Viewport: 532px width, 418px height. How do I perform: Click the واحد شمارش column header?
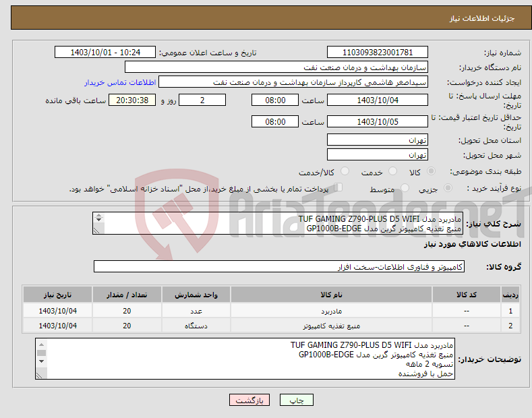196,295
